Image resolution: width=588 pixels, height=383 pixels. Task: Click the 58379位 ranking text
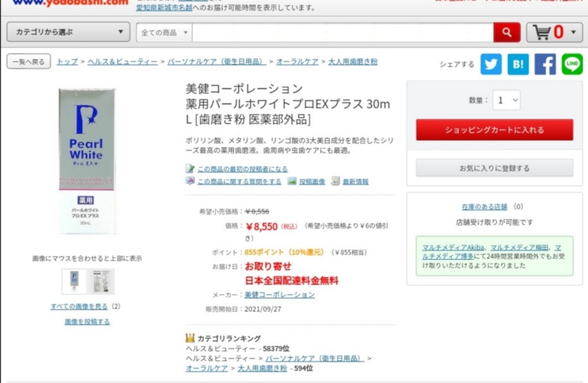[x=277, y=349]
